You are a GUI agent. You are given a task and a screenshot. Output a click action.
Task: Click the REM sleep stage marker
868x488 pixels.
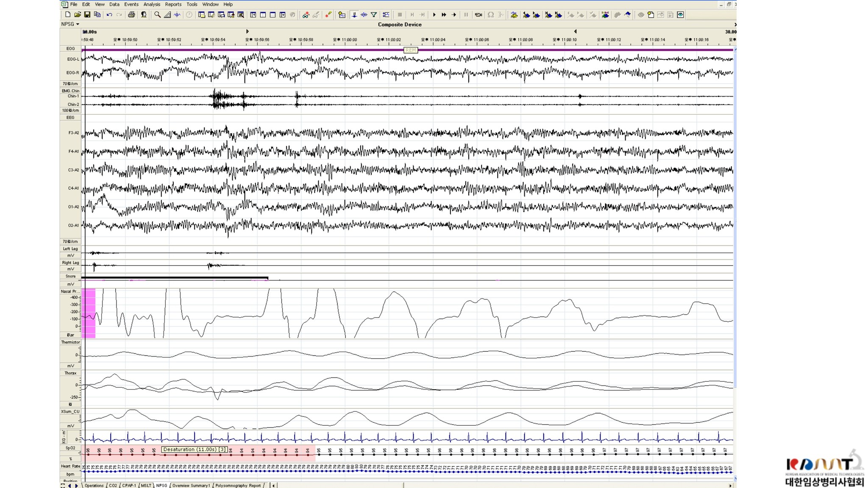tap(411, 50)
